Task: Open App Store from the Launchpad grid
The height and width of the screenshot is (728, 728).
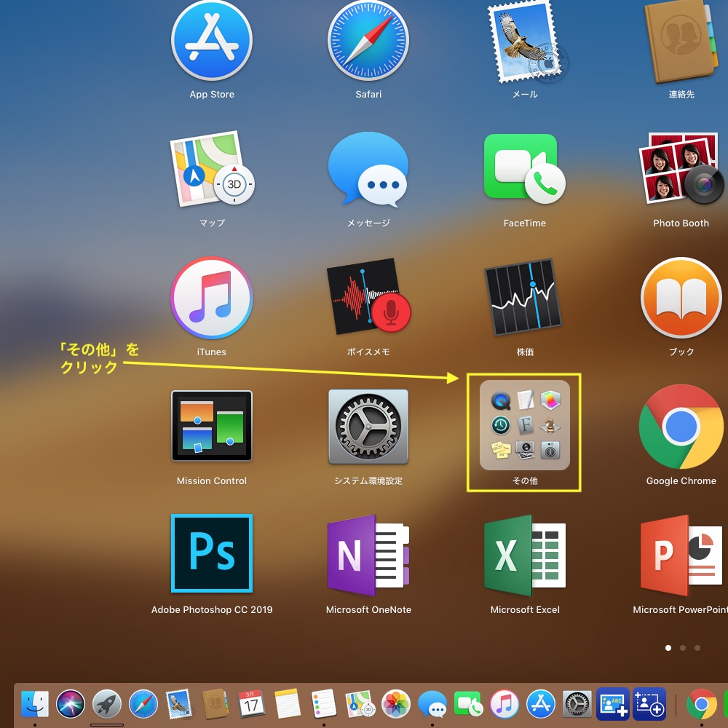Action: click(x=212, y=40)
